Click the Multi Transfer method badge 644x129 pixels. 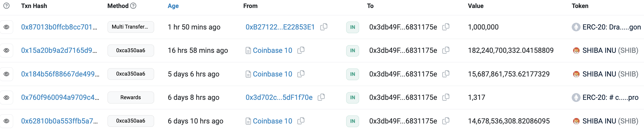point(131,27)
